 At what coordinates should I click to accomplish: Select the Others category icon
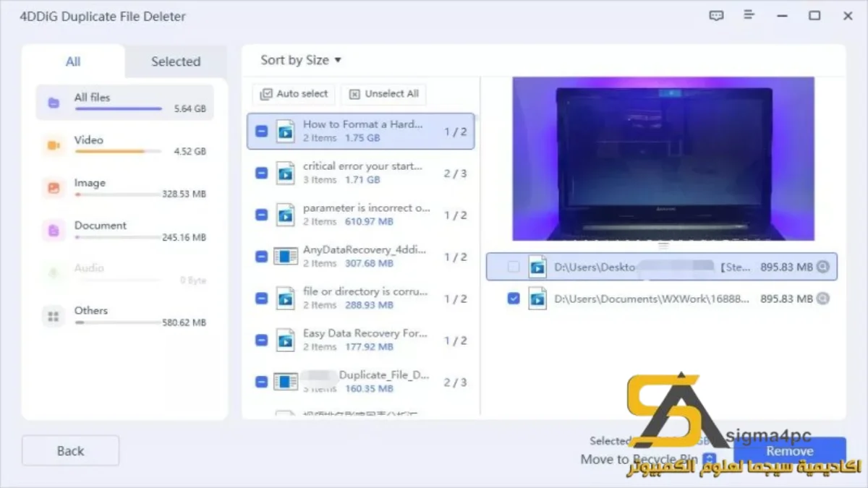tap(54, 316)
